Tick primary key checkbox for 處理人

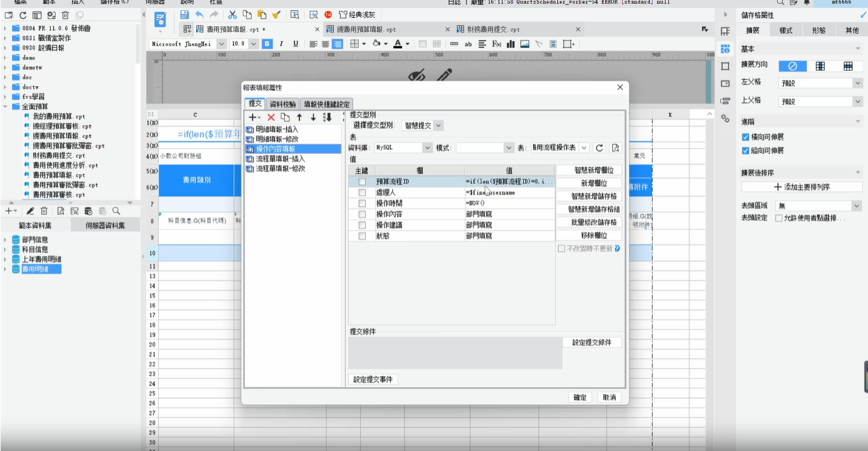click(362, 192)
